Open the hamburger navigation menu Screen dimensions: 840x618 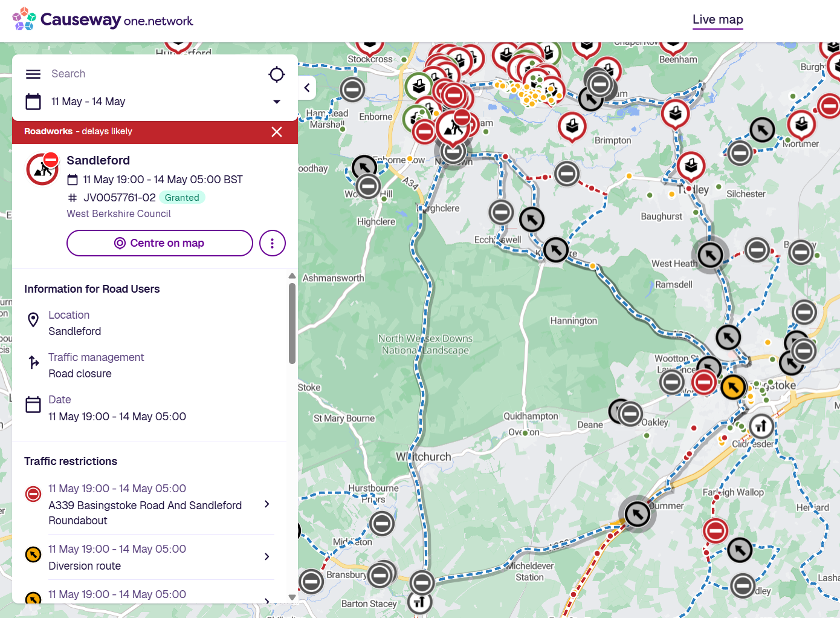(x=33, y=74)
